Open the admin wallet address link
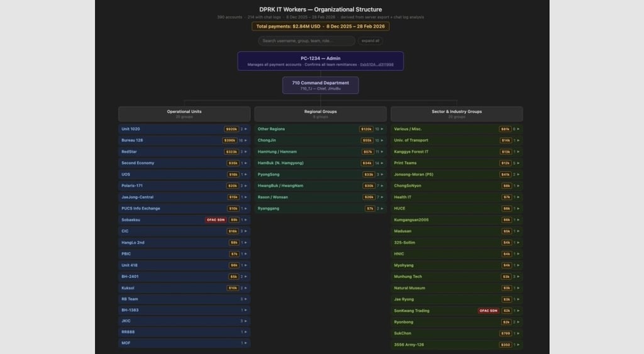 (377, 65)
